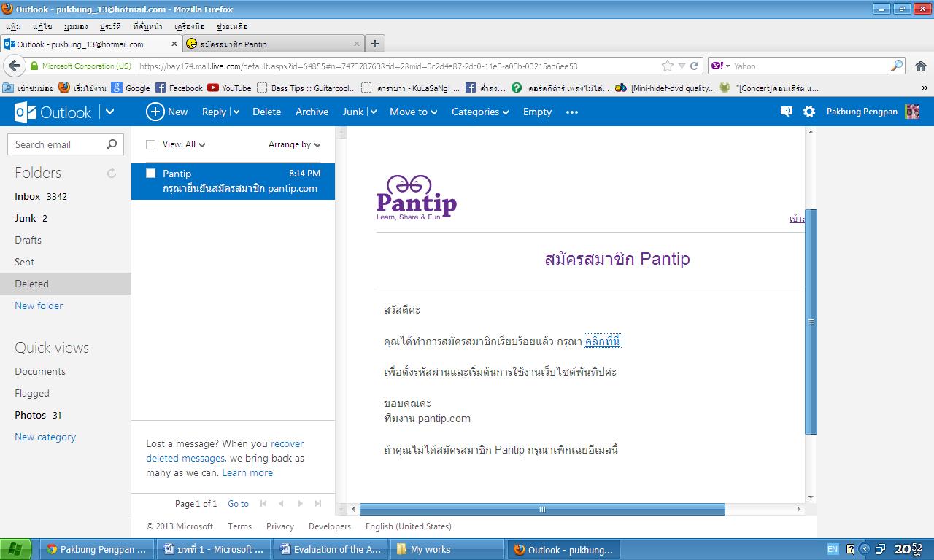Expand the Junk options arrow
Screen dimensions: 934x560
pyautogui.click(x=373, y=112)
